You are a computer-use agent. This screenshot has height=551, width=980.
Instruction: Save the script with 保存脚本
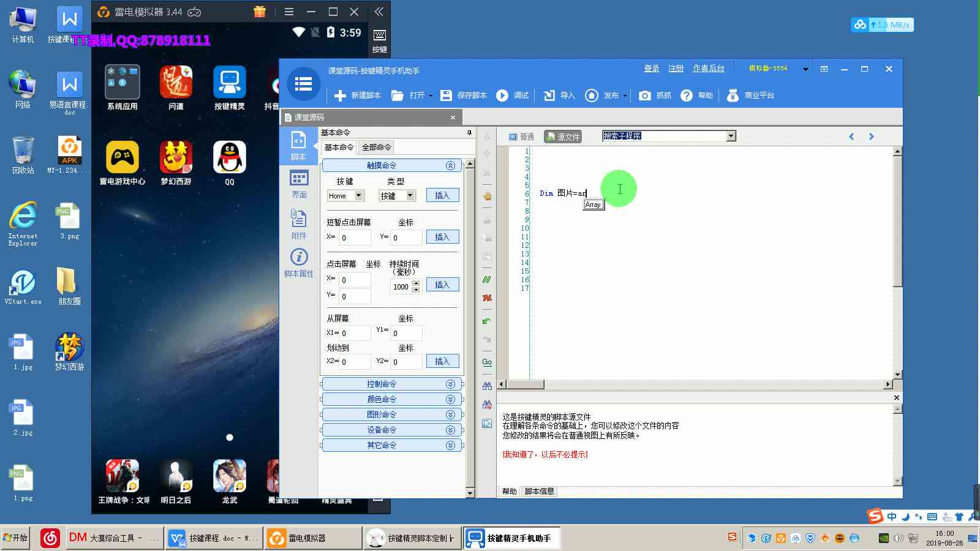coord(464,96)
